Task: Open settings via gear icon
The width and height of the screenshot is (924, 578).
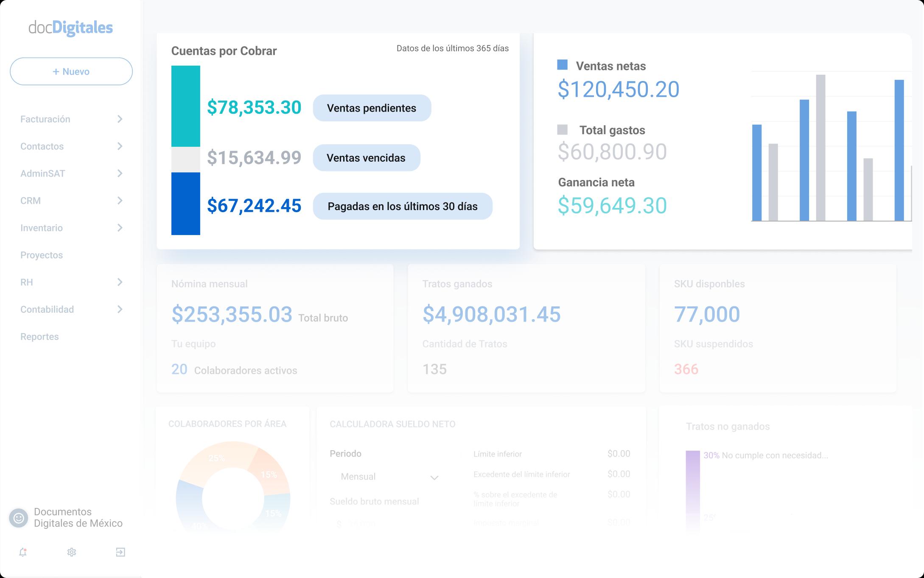Action: pos(72,552)
